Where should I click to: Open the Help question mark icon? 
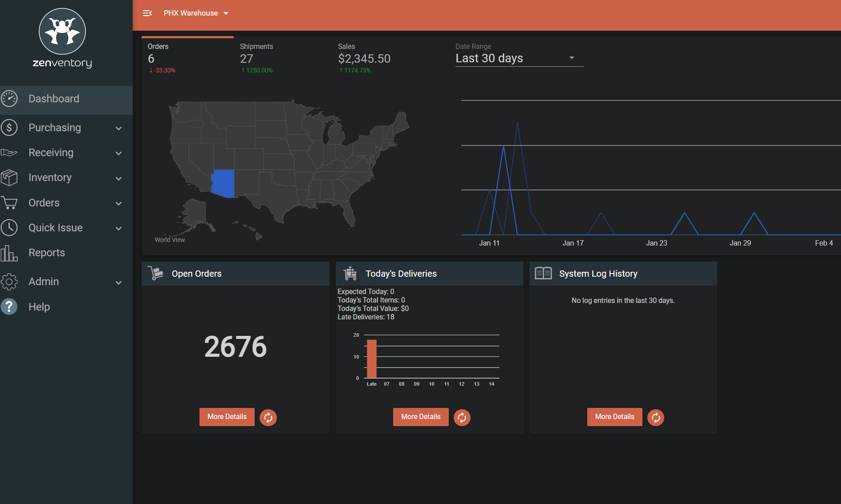(x=9, y=306)
